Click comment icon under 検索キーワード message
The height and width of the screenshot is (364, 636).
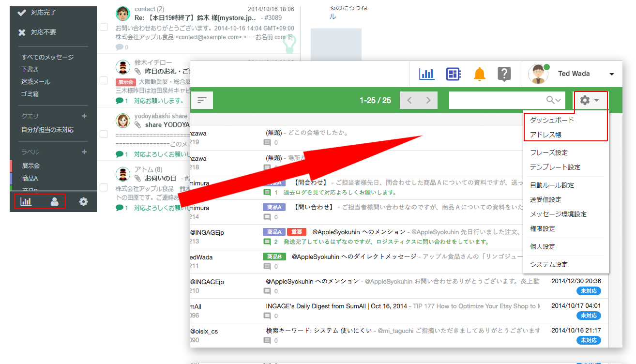tap(267, 340)
